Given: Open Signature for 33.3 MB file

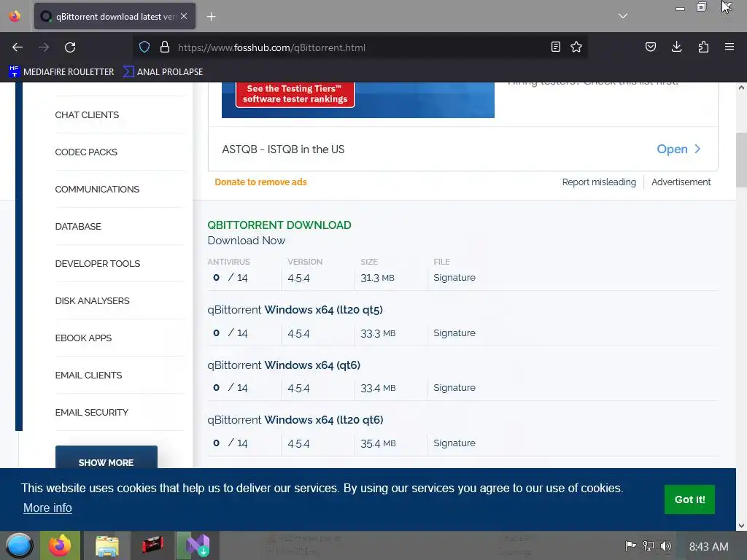Looking at the screenshot, I should [454, 332].
